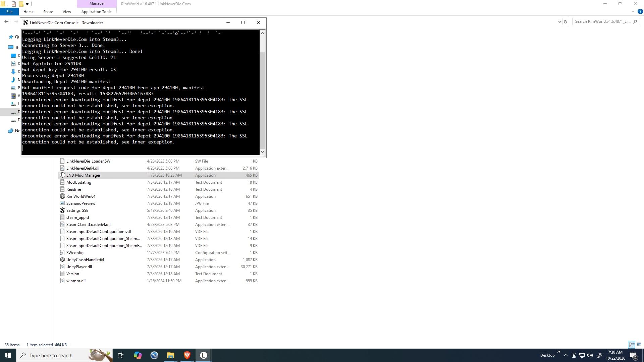Viewport: 644px width, 362px height.
Task: Open the notification center icon
Action: [634, 355]
